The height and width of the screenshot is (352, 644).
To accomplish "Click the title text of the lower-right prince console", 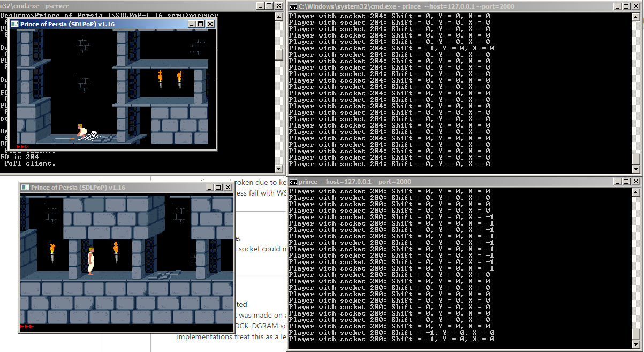I will point(355,182).
